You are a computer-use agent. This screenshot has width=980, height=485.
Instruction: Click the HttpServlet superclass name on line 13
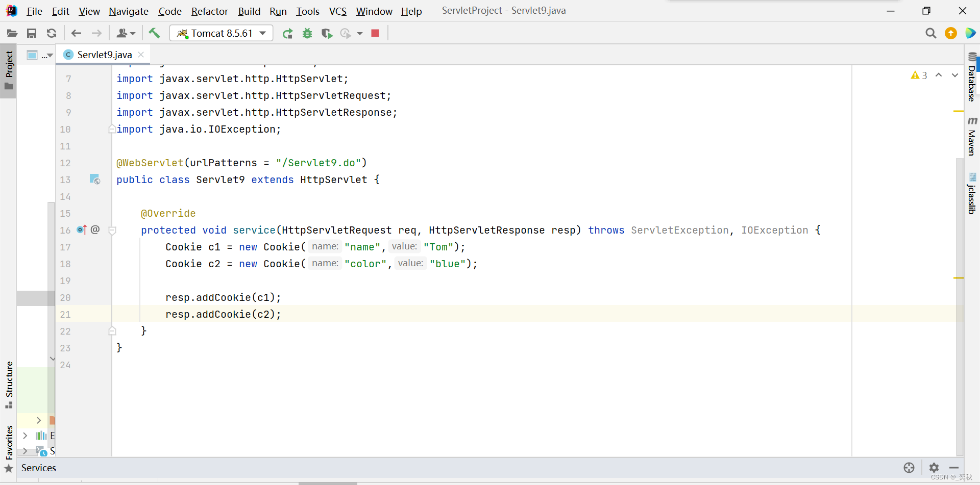tap(333, 180)
